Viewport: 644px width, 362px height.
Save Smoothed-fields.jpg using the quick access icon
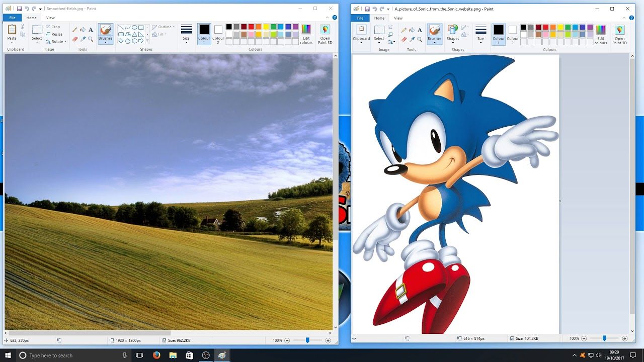(19, 9)
